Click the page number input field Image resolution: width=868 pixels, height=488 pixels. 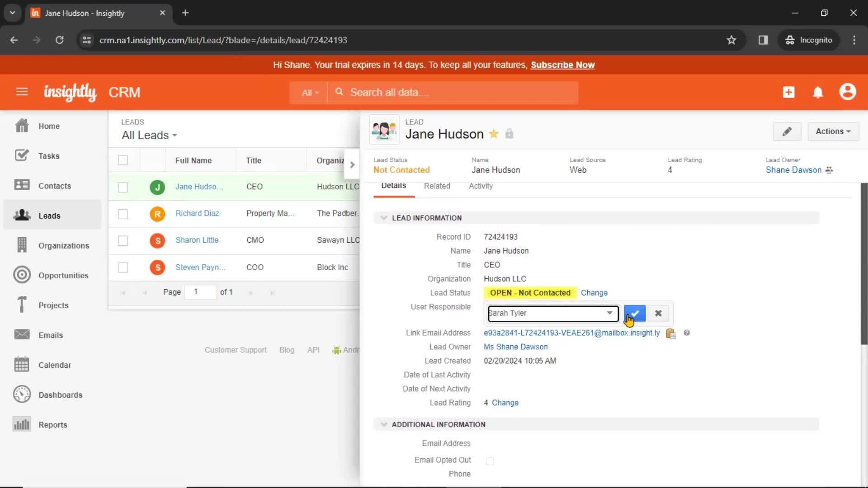(x=200, y=292)
